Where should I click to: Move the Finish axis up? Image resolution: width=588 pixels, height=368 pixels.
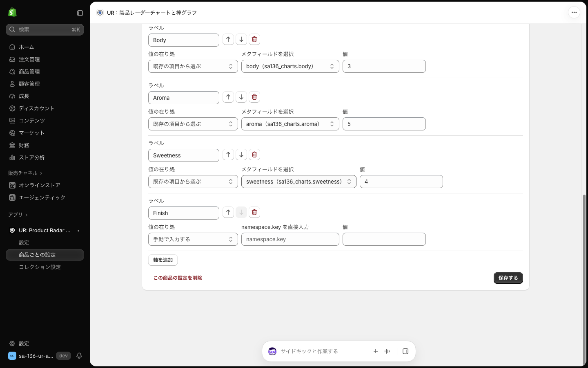(x=228, y=212)
